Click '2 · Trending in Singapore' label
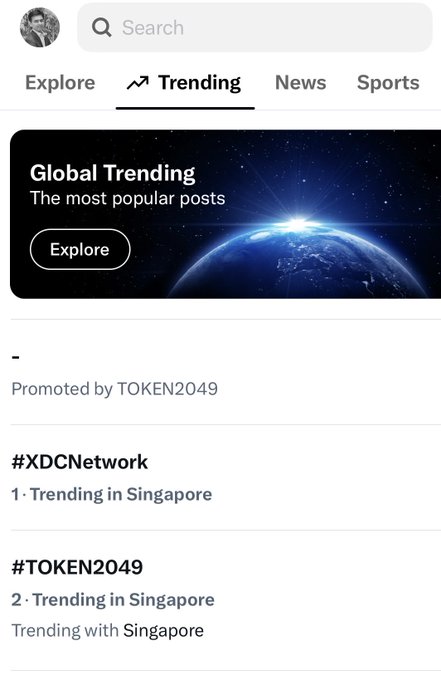The image size is (441, 680). [x=113, y=600]
